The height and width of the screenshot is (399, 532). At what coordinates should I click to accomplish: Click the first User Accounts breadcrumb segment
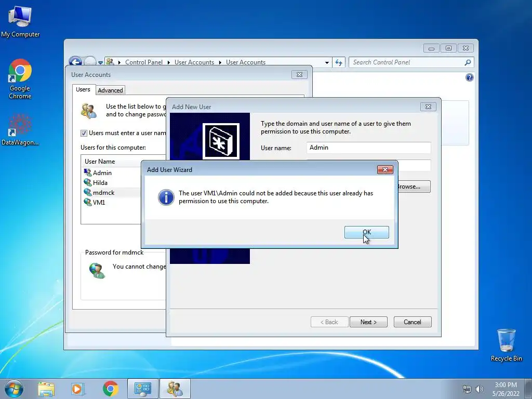194,62
